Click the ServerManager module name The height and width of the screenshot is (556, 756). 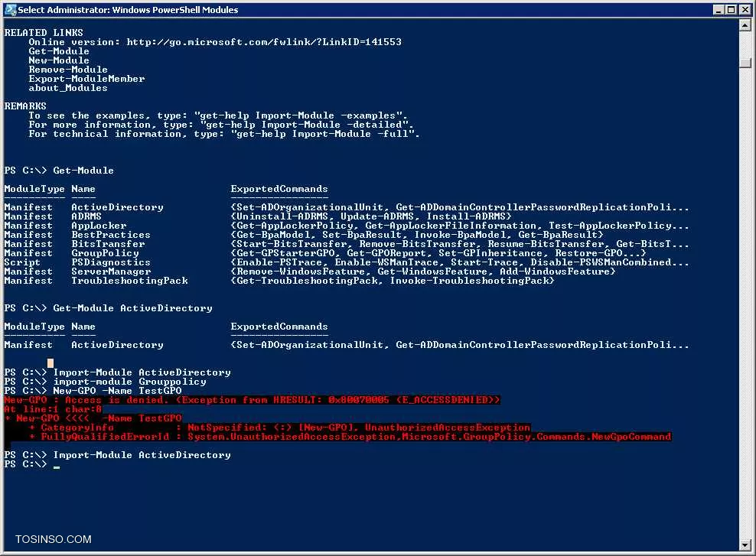point(111,271)
